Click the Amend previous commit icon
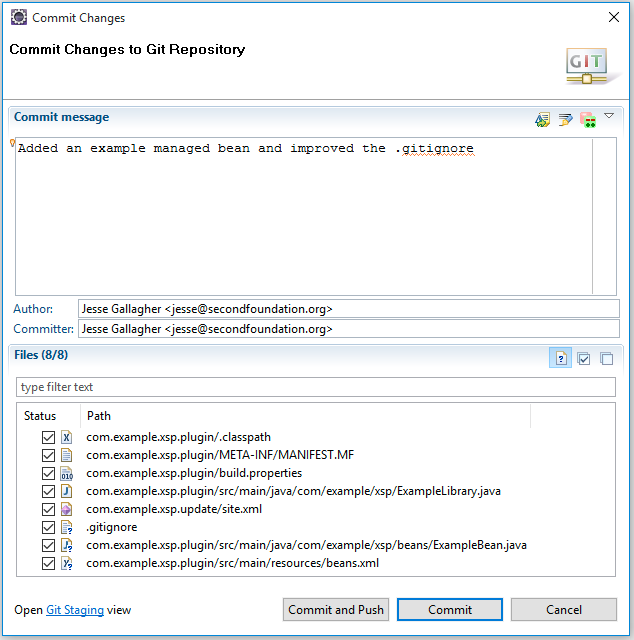This screenshot has width=634, height=640. click(543, 119)
